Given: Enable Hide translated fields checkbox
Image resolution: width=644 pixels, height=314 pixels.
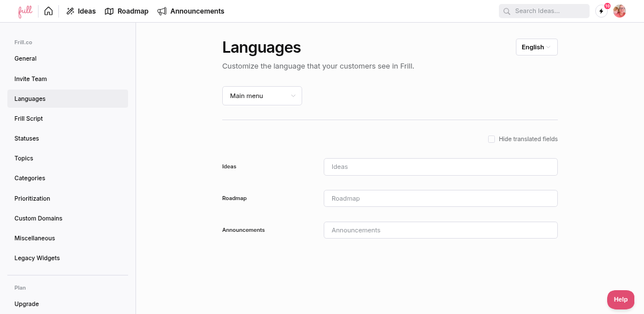Looking at the screenshot, I should [x=491, y=139].
